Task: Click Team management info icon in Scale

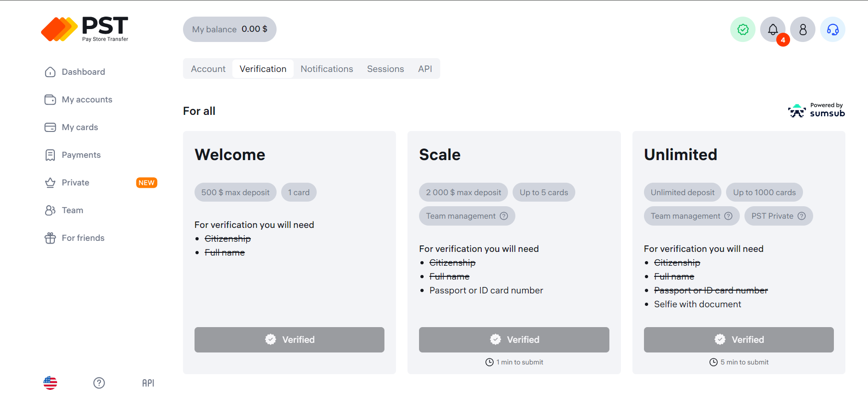Action: 504,216
